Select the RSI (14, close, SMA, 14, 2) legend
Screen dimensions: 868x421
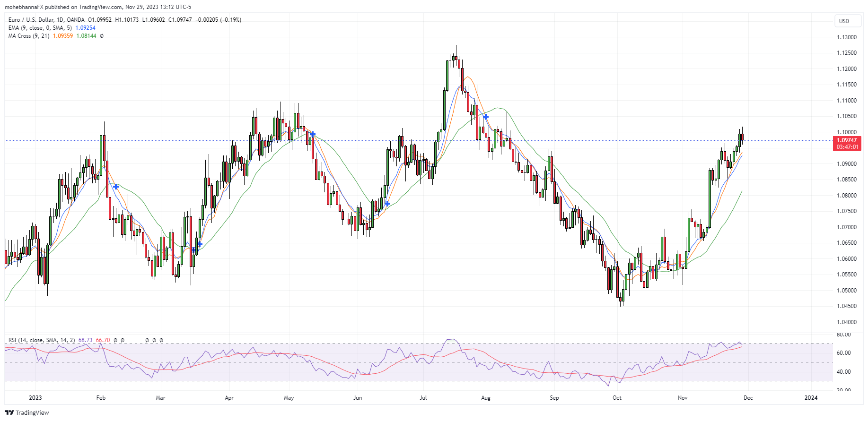pyautogui.click(x=42, y=340)
